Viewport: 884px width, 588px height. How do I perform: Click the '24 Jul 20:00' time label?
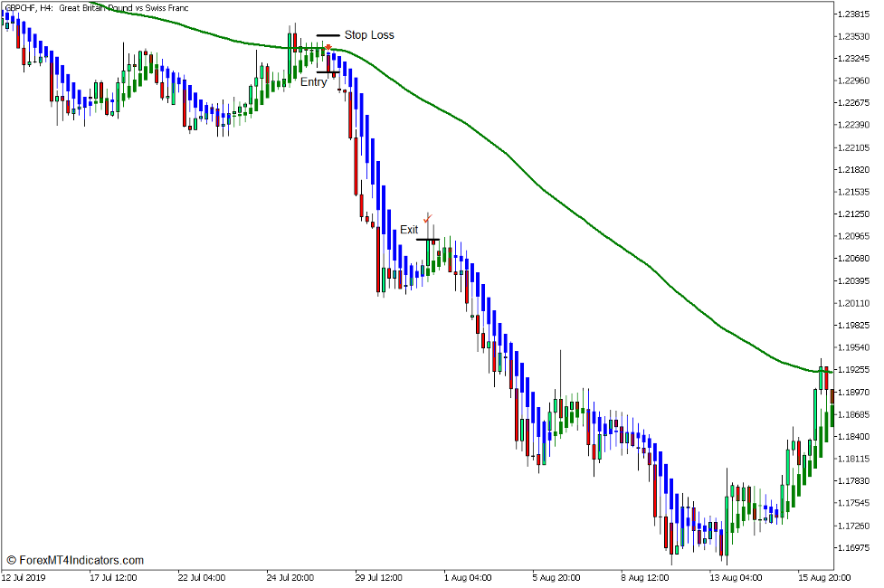click(x=290, y=578)
